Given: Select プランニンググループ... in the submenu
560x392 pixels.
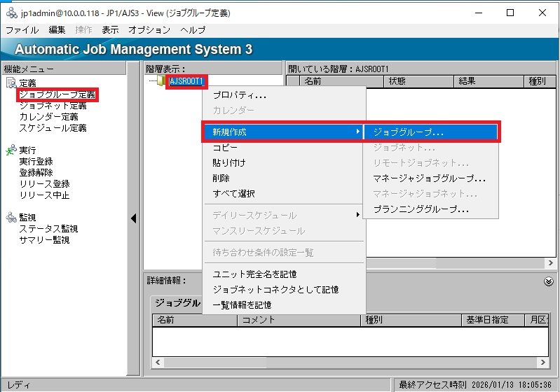Looking at the screenshot, I should click(x=431, y=209).
